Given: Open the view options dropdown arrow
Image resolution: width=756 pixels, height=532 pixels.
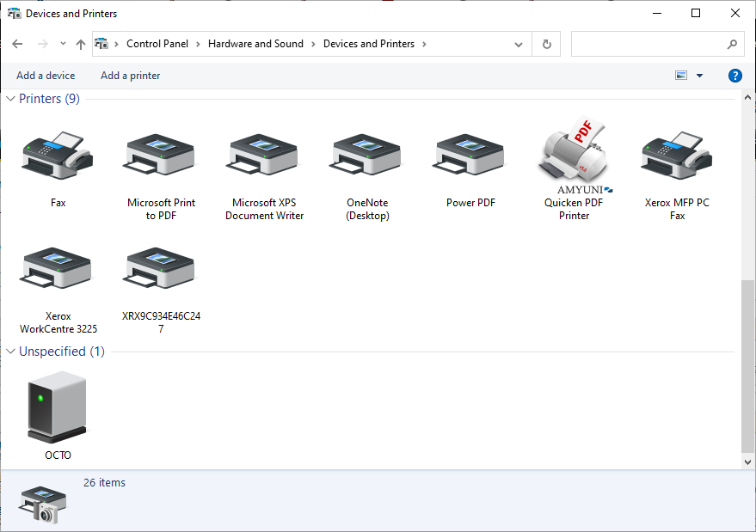Looking at the screenshot, I should coord(699,76).
